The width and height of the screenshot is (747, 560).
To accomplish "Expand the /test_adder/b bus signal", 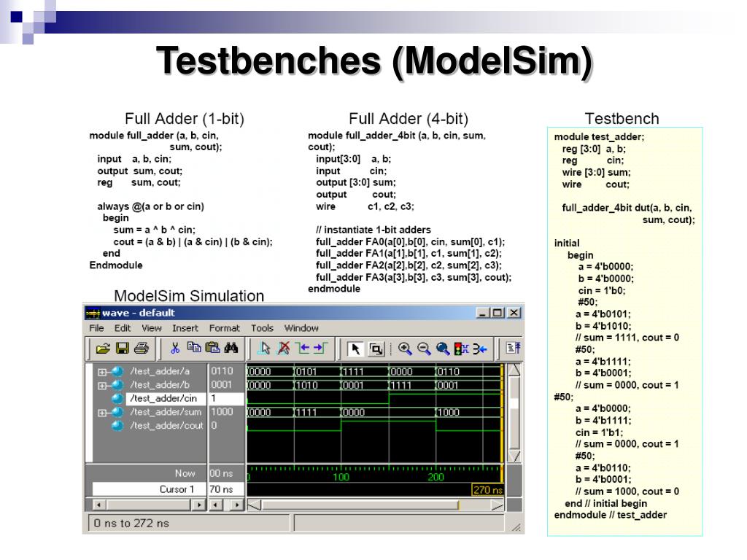I will click(101, 386).
